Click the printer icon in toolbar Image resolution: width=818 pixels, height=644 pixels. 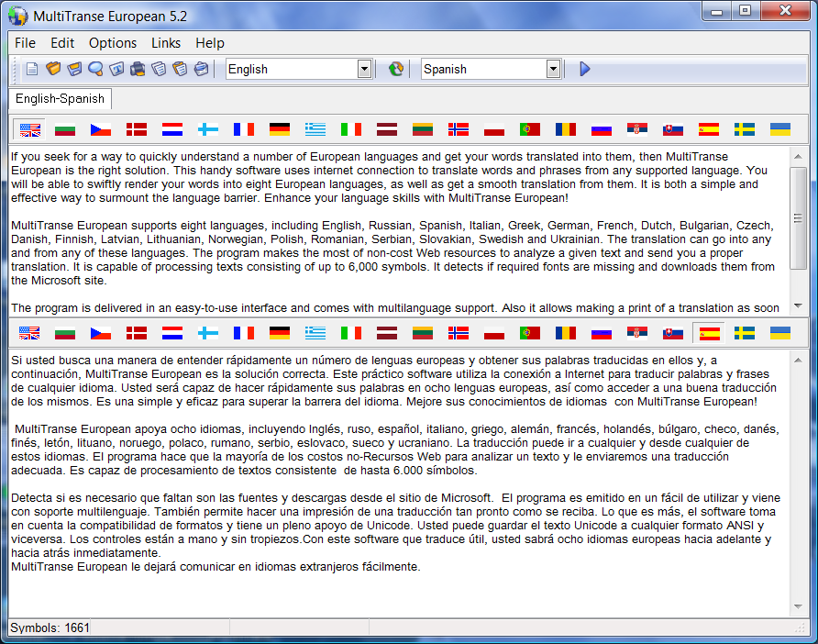(x=138, y=69)
